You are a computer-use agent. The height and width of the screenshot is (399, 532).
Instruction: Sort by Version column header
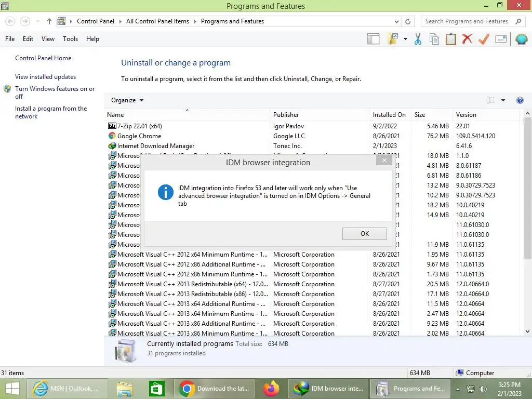pos(486,115)
